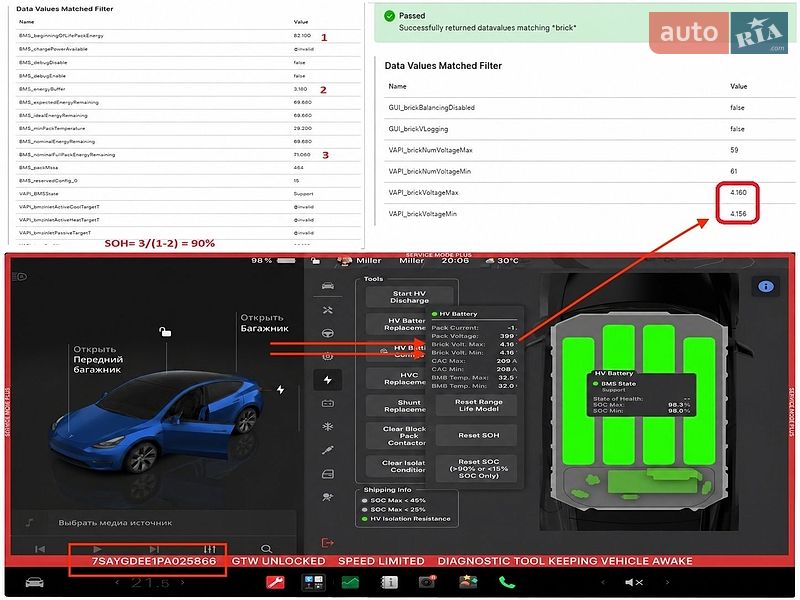Click Shunt Replacement button
Image resolution: width=800 pixels, height=600 pixels.
(x=396, y=406)
